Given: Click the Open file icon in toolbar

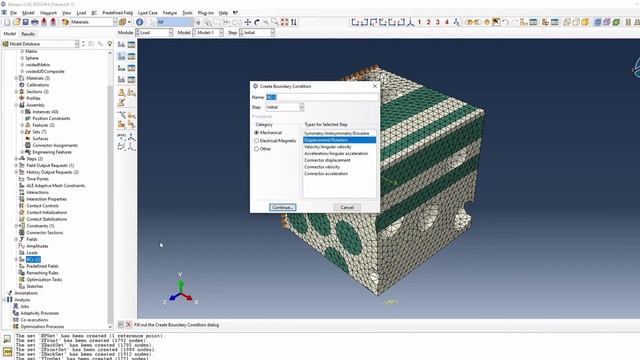Looking at the screenshot, I should click(16, 22).
